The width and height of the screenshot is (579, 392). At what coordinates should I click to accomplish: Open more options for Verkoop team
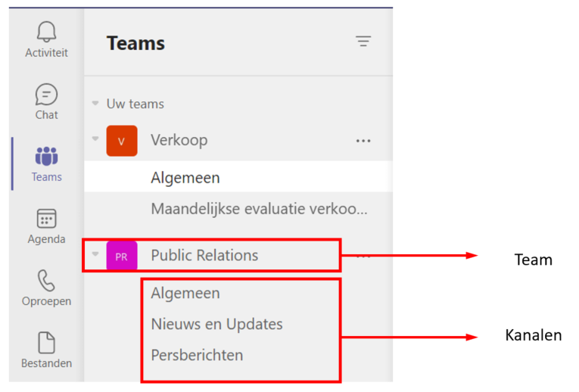click(x=363, y=141)
